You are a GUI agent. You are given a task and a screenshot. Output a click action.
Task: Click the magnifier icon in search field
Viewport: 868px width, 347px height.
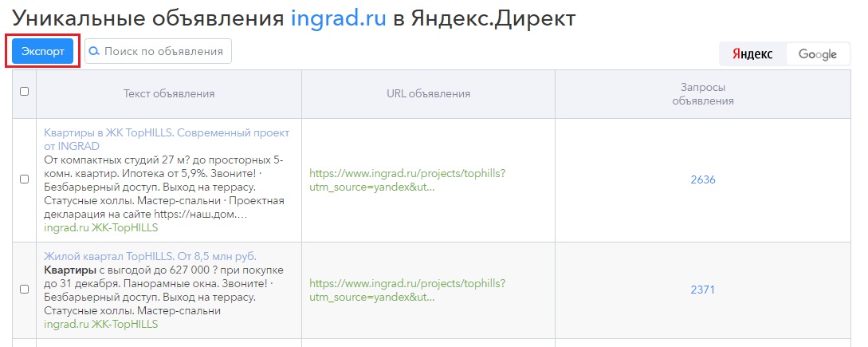(95, 52)
